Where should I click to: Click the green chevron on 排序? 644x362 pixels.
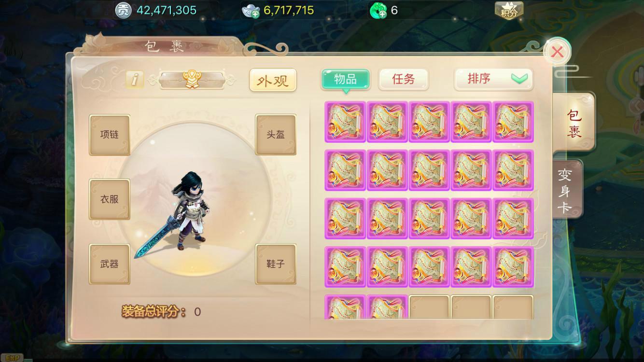(519, 79)
